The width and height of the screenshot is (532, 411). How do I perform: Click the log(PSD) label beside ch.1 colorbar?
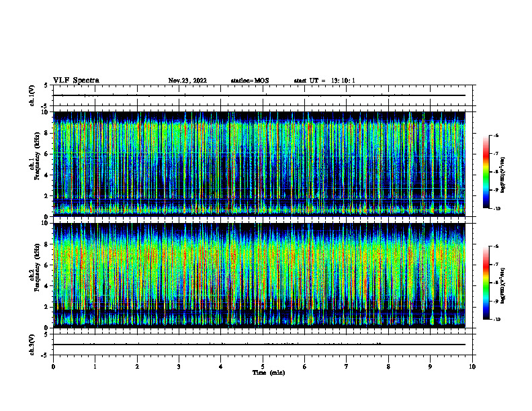[x=502, y=175]
